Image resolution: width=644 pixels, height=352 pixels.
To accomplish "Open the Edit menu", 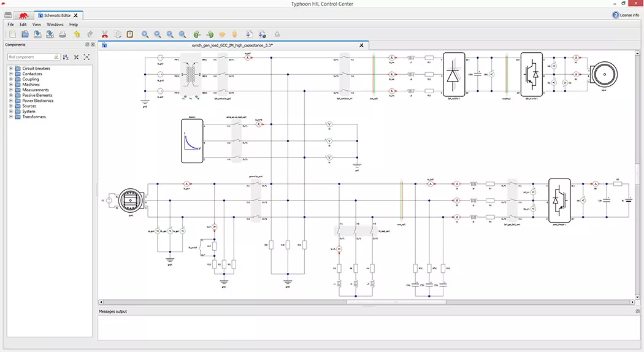I will pos(23,25).
